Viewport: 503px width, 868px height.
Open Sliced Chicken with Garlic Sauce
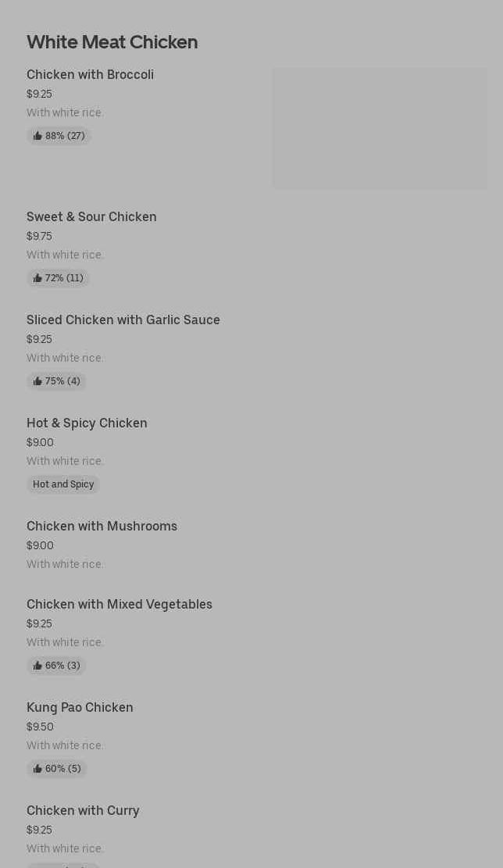(x=123, y=320)
